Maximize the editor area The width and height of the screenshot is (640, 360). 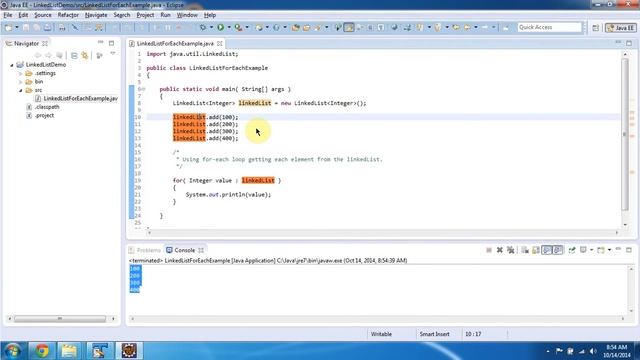pos(629,43)
